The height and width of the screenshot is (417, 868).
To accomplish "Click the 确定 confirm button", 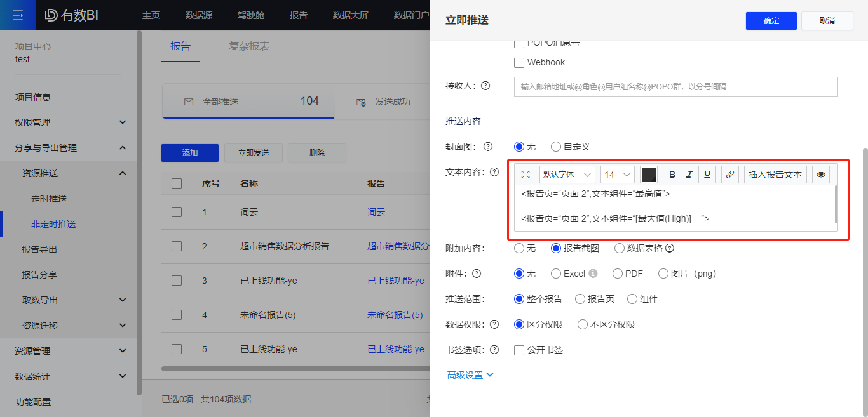I will 771,21.
